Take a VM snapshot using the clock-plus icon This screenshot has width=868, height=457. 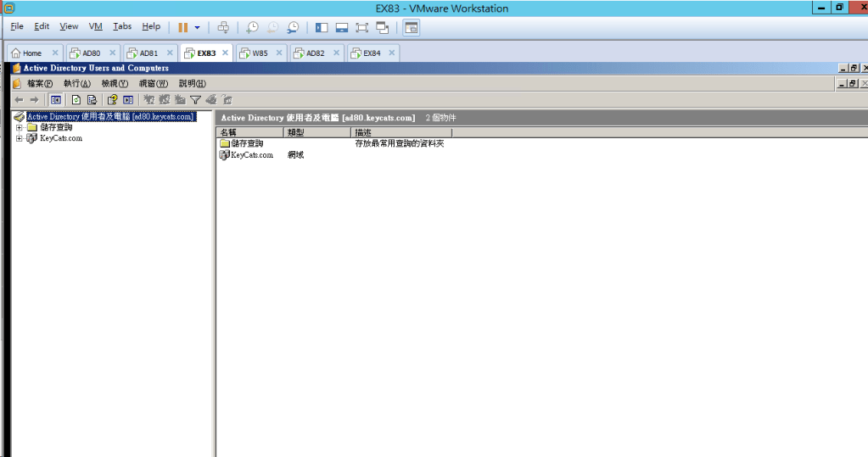coord(252,27)
